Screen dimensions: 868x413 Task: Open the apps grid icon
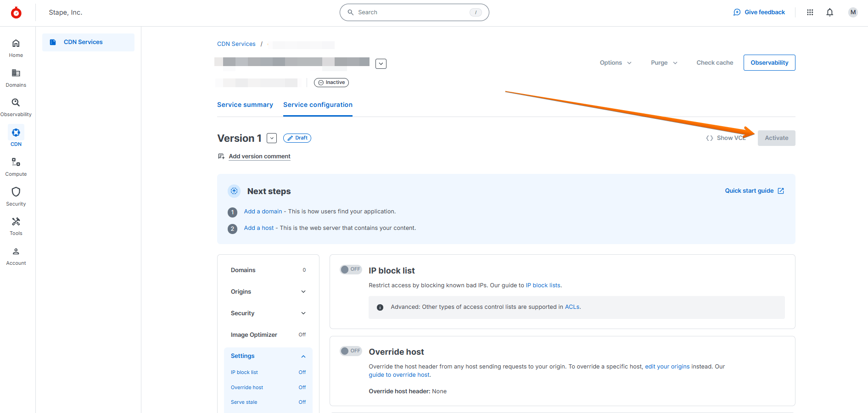point(810,12)
